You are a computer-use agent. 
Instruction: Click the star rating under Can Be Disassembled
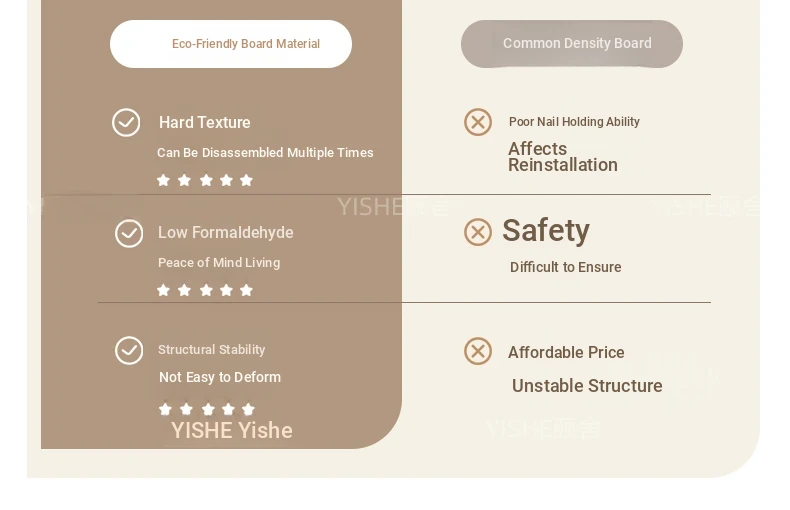(x=205, y=180)
